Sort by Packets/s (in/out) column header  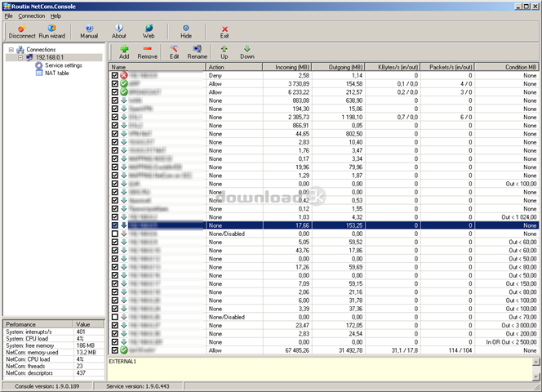coord(447,67)
